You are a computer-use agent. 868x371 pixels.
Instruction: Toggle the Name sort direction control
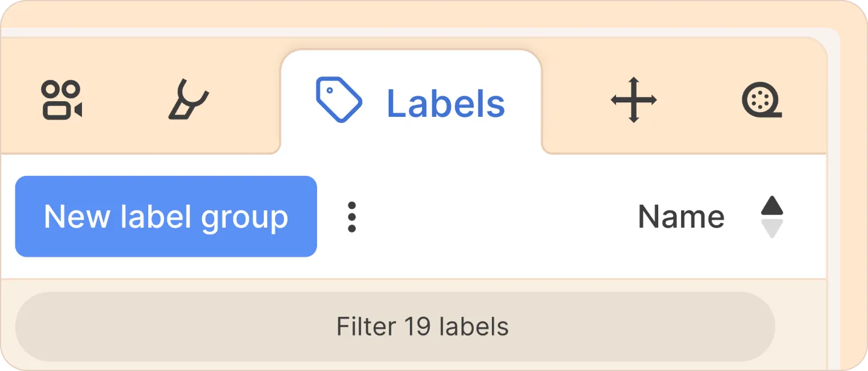(772, 217)
